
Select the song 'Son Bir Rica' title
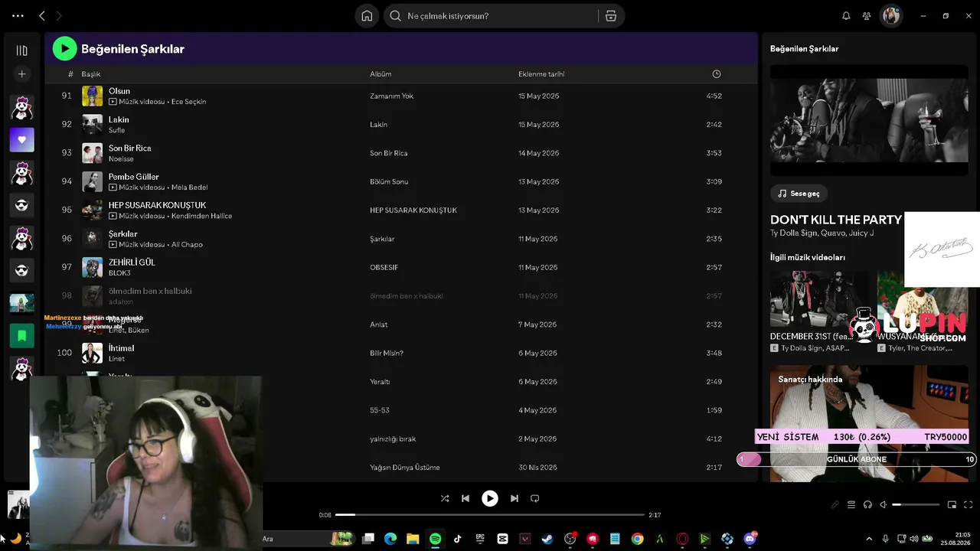click(x=130, y=148)
